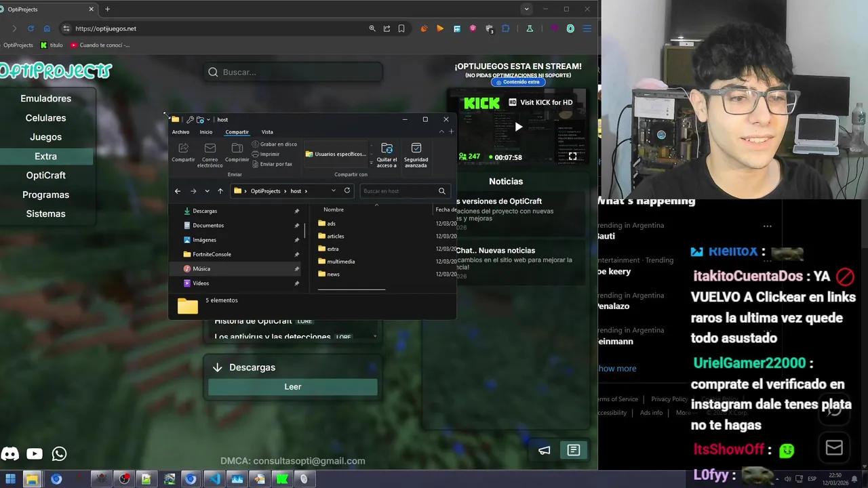Image resolution: width=868 pixels, height=488 pixels.
Task: Open a new browser tab
Action: (107, 9)
